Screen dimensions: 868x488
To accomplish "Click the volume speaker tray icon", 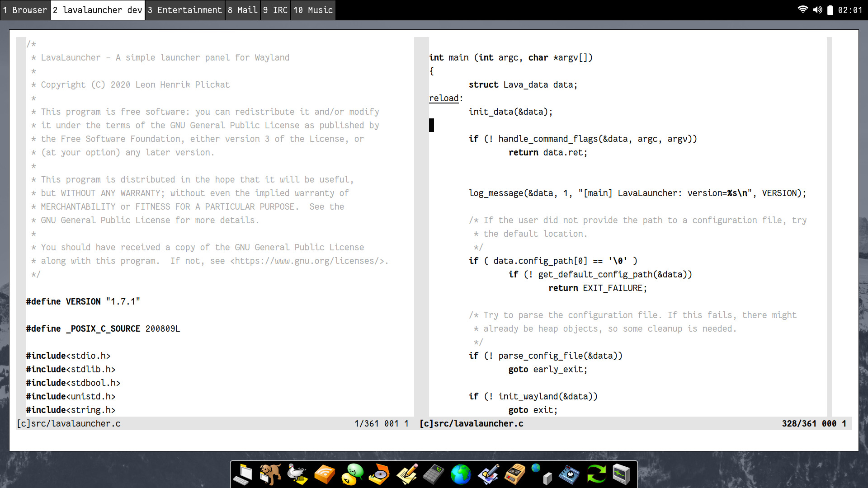I will (817, 10).
